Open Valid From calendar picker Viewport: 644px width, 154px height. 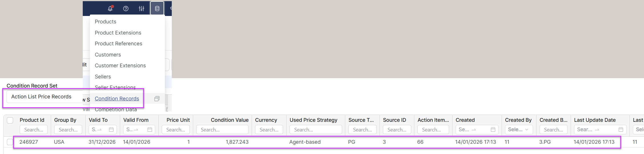[x=150, y=130]
